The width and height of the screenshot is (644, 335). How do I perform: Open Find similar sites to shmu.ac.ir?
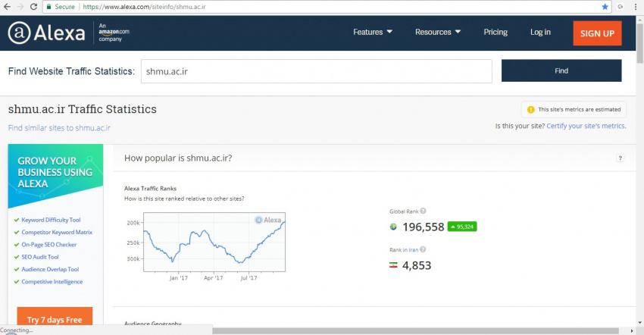point(59,128)
